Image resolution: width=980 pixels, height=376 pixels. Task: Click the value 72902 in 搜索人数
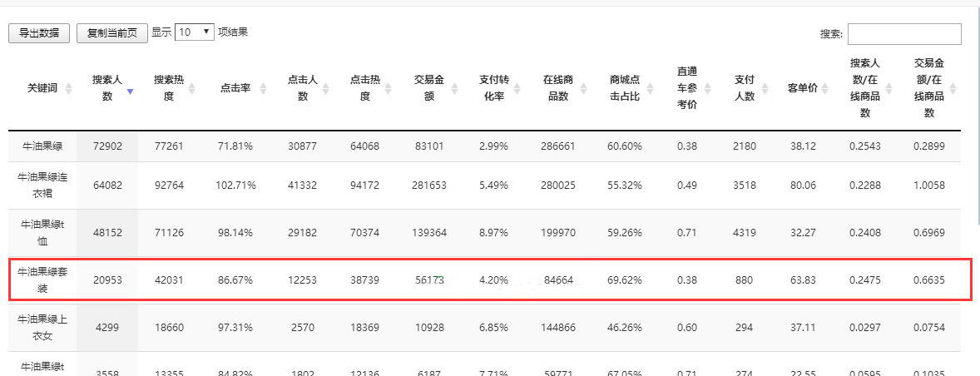[x=106, y=146]
